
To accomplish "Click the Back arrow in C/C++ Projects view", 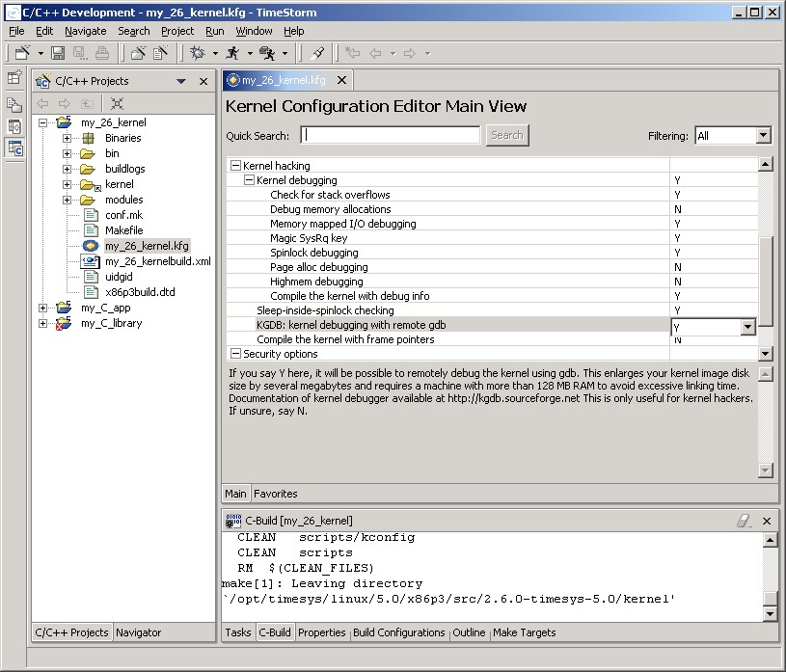I will point(43,103).
